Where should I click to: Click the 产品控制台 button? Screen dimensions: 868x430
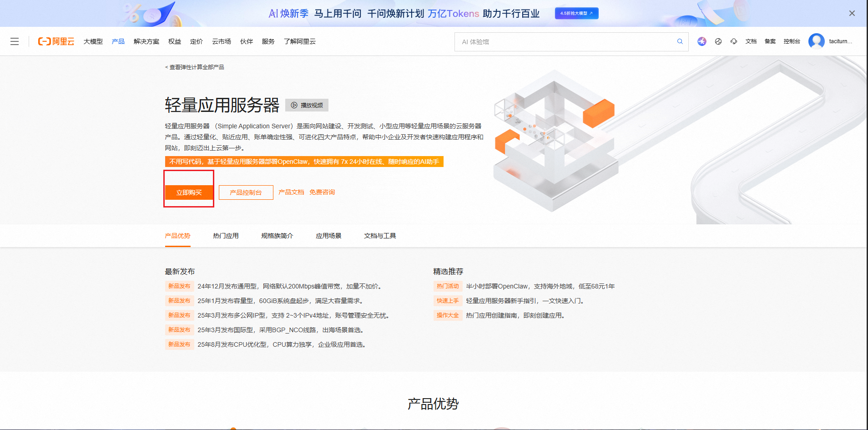[246, 192]
